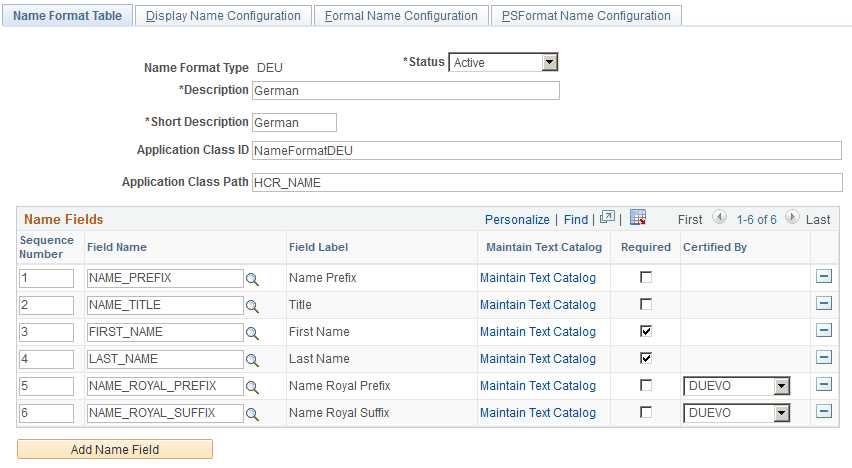Focus the Application Class ID field
852x468 pixels.
click(x=547, y=151)
